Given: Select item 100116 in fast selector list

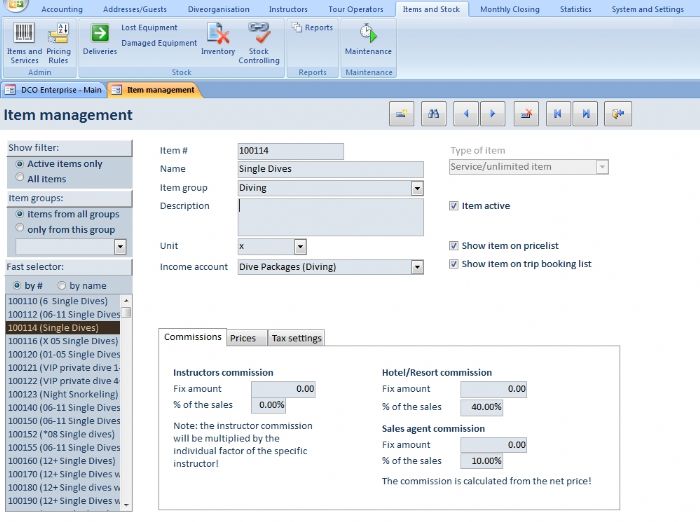Looking at the screenshot, I should click(63, 341).
